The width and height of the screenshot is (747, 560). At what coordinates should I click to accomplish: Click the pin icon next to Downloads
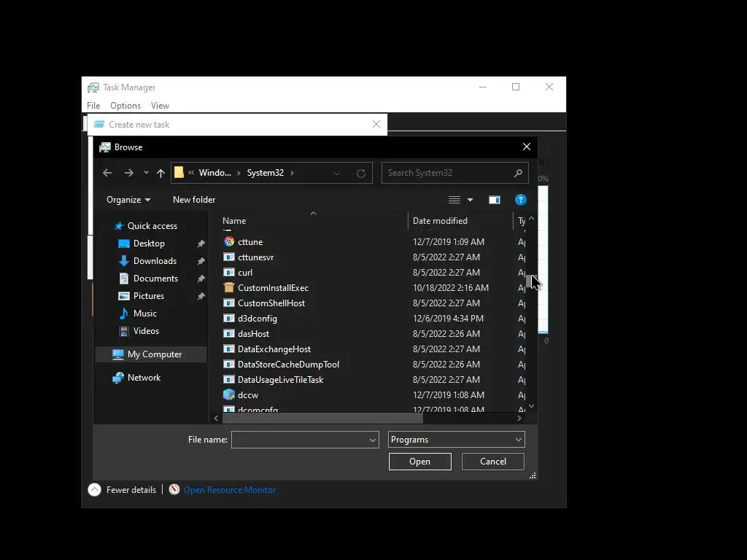tap(201, 262)
